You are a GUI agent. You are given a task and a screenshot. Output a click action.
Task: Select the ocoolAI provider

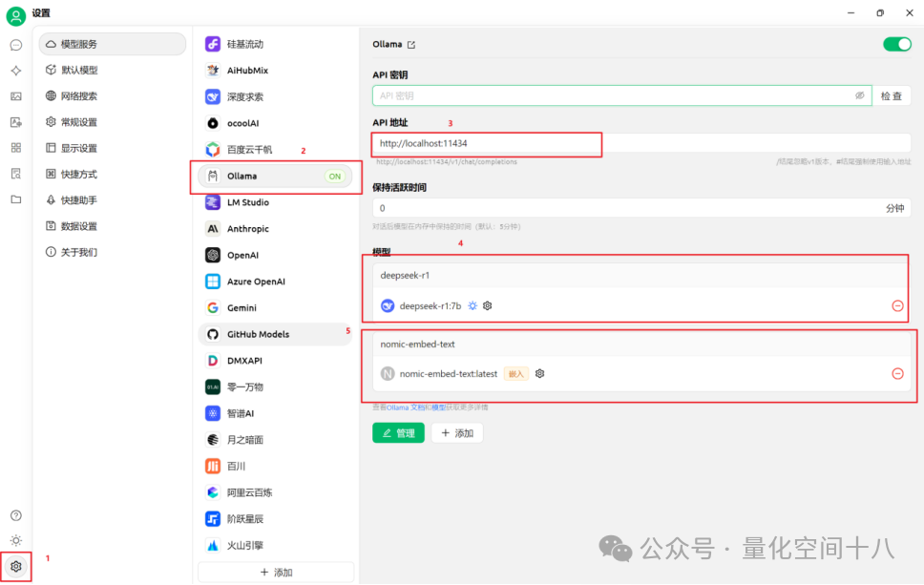coord(275,123)
